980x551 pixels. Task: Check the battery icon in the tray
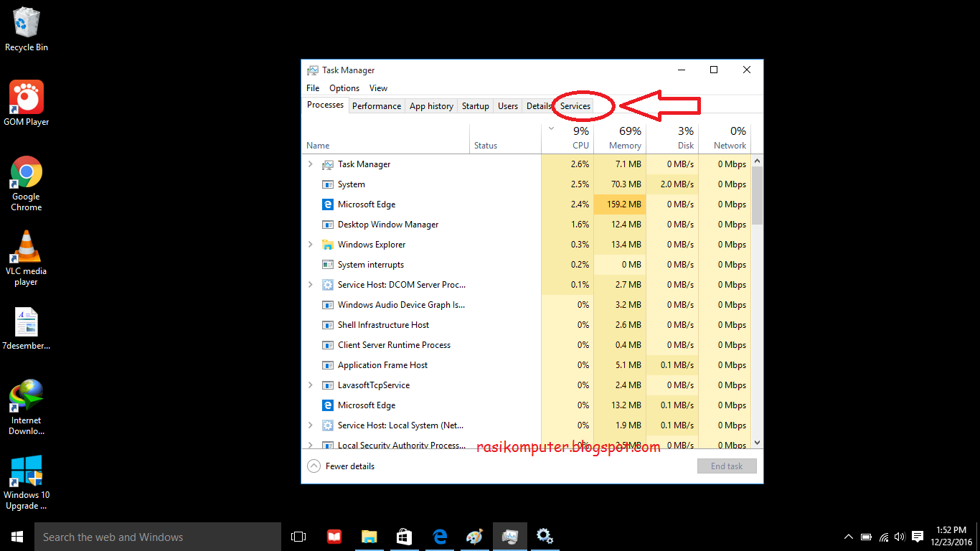867,537
